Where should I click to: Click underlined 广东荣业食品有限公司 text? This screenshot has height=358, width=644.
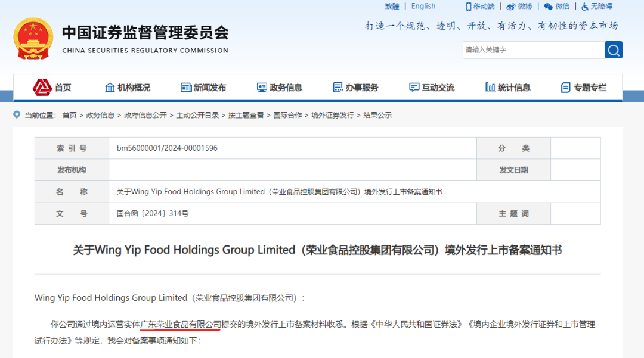pyautogui.click(x=181, y=325)
